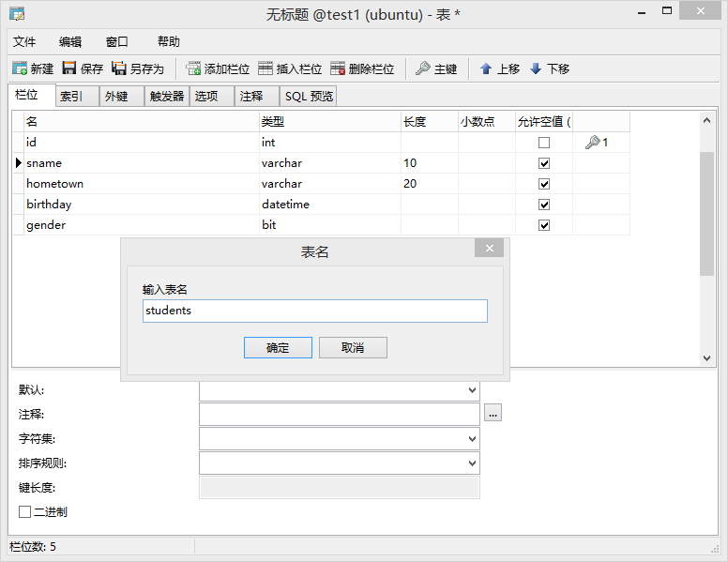Toggle allow-null checkbox for the id row
The width and height of the screenshot is (728, 562).
click(x=544, y=143)
